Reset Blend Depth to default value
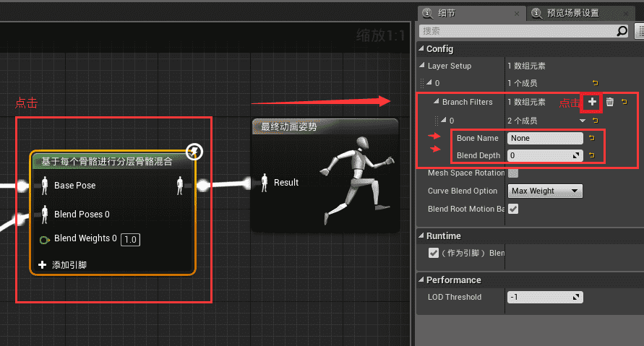 (591, 155)
